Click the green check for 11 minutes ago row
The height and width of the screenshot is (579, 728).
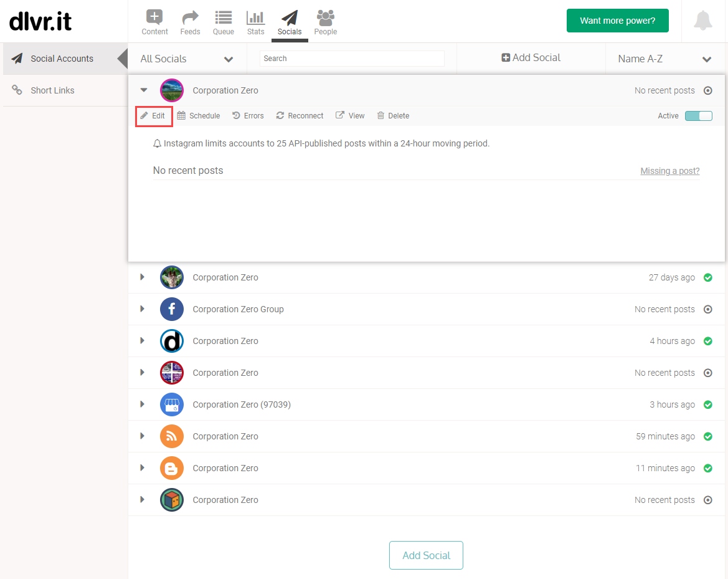click(707, 468)
